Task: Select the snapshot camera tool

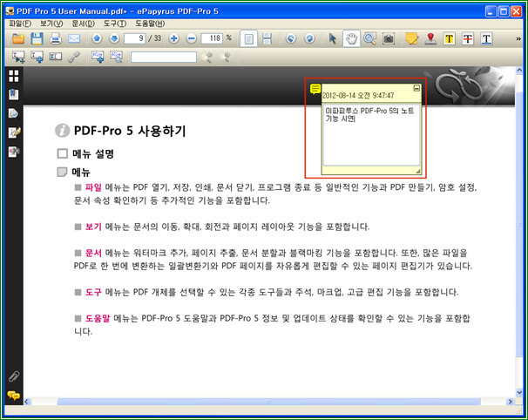Action: tap(389, 38)
